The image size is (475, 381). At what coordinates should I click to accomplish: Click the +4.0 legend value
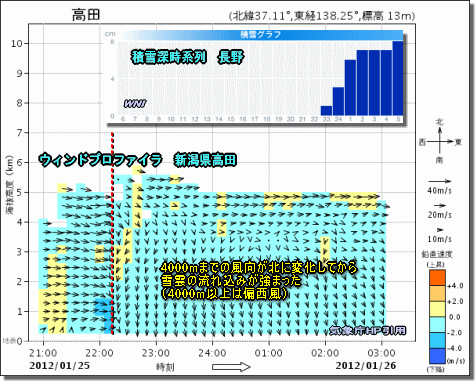pyautogui.click(x=455, y=286)
